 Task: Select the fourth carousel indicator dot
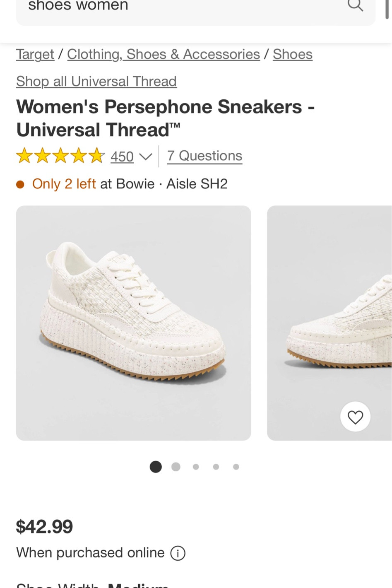click(x=216, y=467)
